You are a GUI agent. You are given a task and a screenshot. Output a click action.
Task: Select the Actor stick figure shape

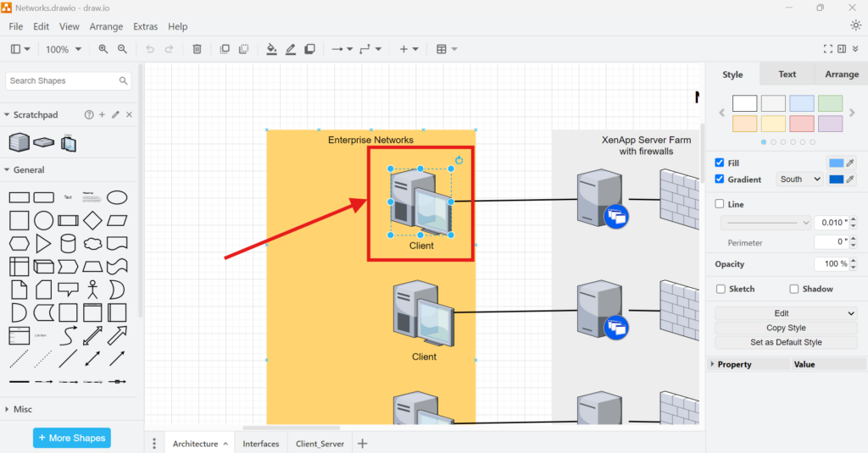92,290
